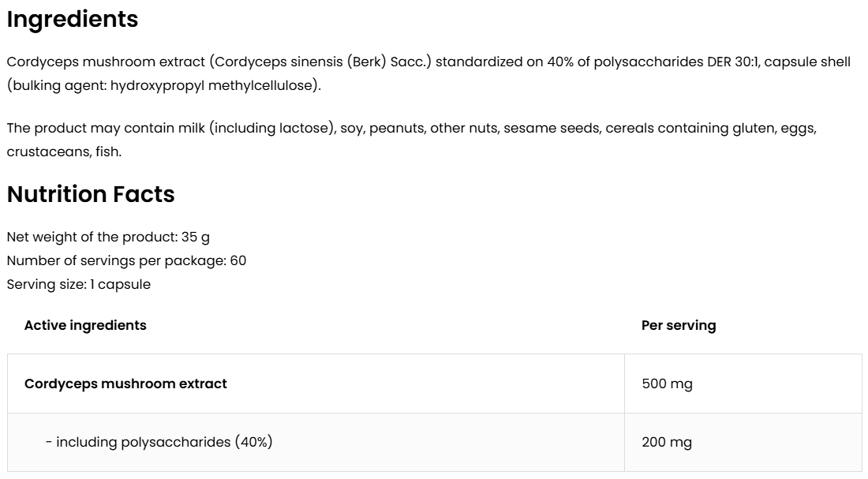Click the Per serving column header
This screenshot has height=479, width=868.
tap(679, 325)
